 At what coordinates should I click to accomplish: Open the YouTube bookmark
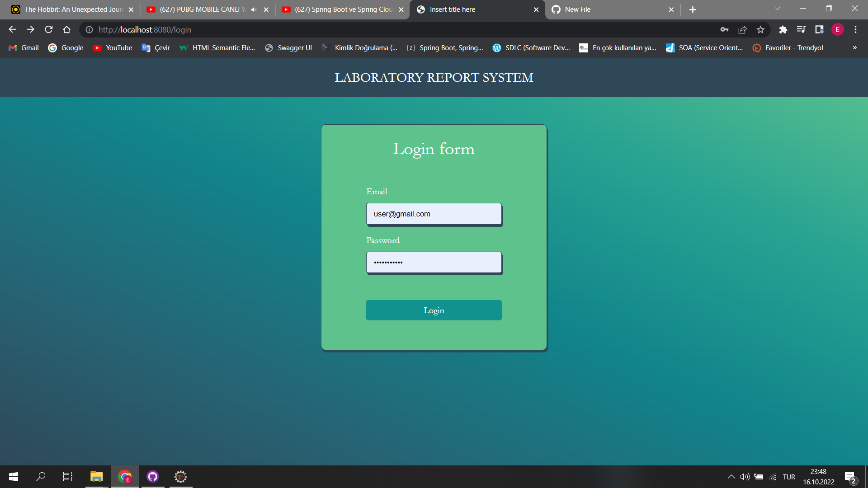coord(113,47)
